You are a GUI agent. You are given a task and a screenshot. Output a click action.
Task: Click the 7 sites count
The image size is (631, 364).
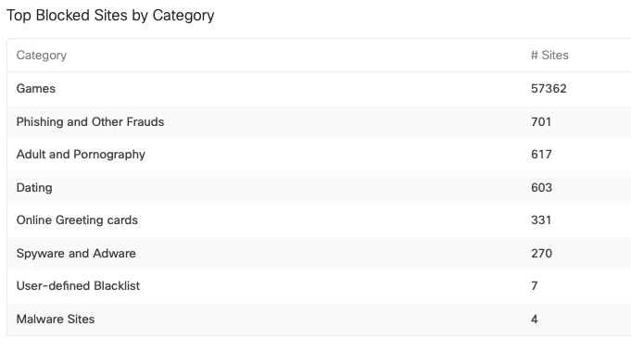point(535,286)
